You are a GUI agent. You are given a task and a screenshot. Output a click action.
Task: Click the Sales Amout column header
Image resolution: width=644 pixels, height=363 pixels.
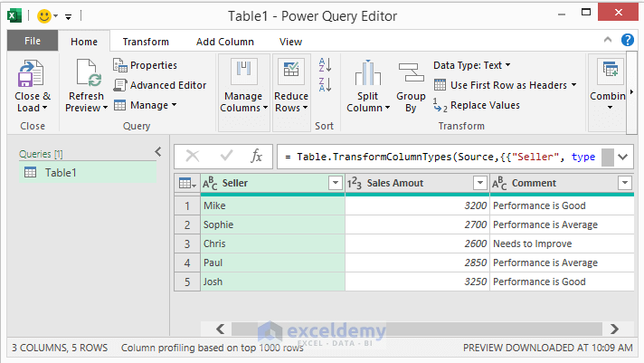click(417, 184)
